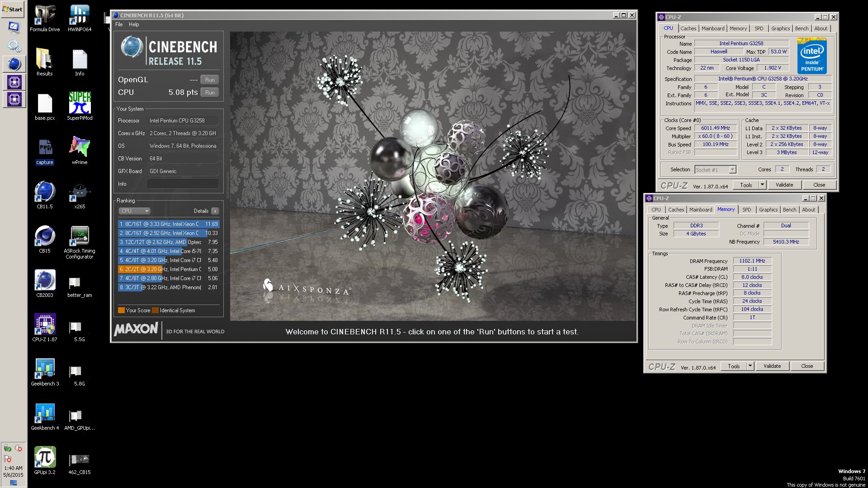
Task: Launch the wPrime desktop icon
Action: pos(80,151)
